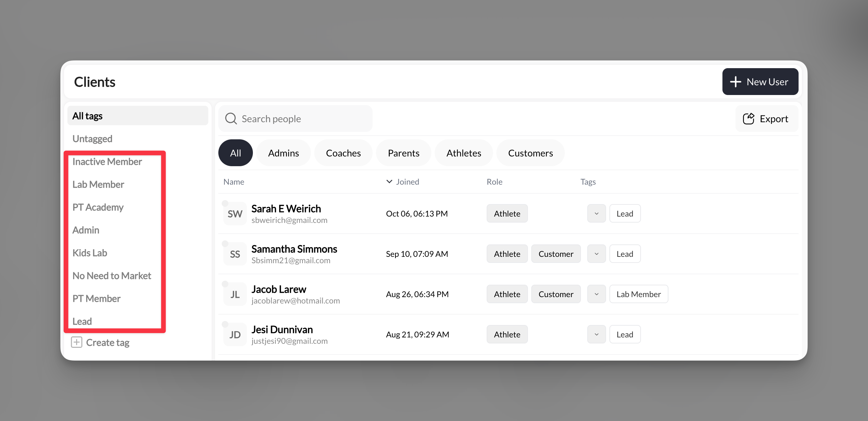The image size is (868, 421).
Task: Click the sort chevron beside Joined column
Action: coord(389,182)
